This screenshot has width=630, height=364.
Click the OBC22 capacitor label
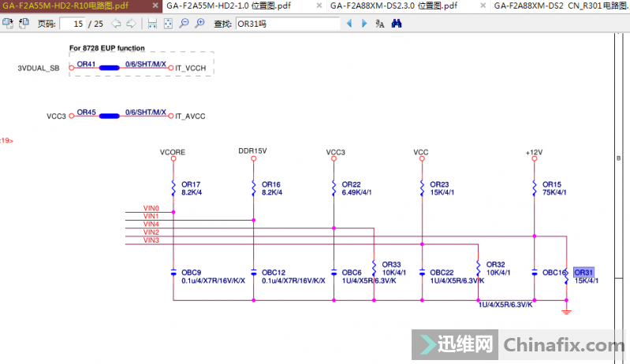[442, 273]
